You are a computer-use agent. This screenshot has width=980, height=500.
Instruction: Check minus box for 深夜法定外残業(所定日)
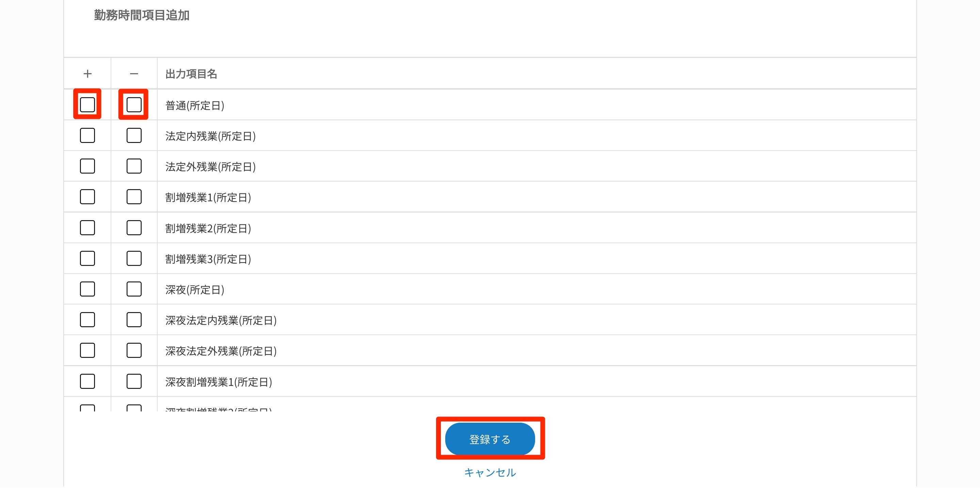coord(133,350)
